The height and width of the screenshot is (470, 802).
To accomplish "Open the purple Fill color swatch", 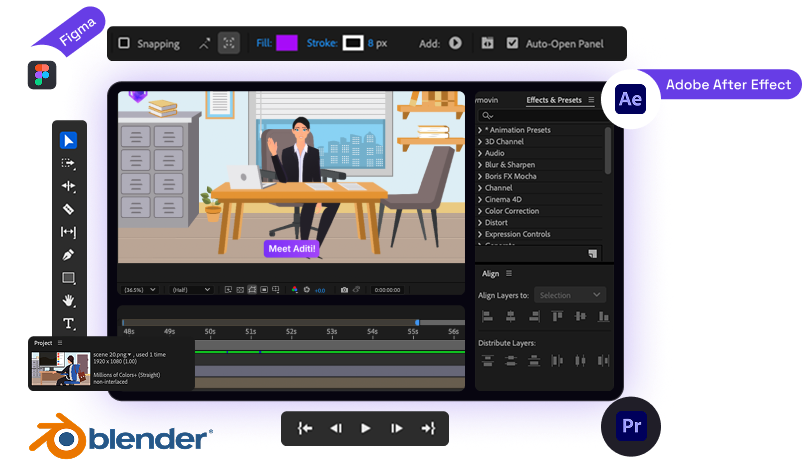I will 287,43.
